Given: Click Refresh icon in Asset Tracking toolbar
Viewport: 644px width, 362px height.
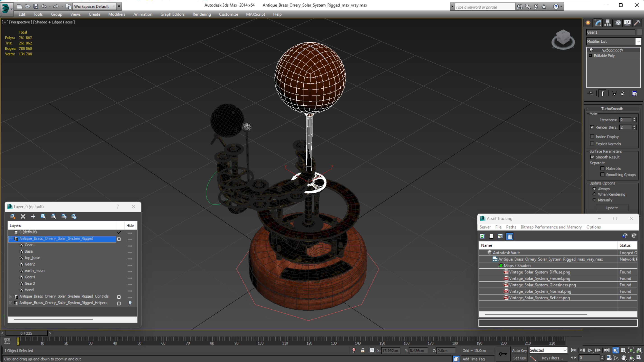Looking at the screenshot, I should [482, 236].
